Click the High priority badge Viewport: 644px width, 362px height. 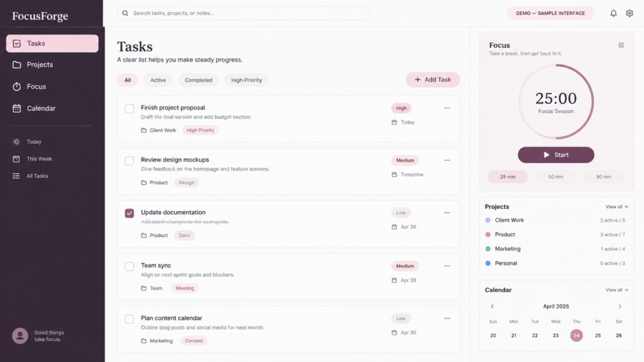click(x=401, y=108)
